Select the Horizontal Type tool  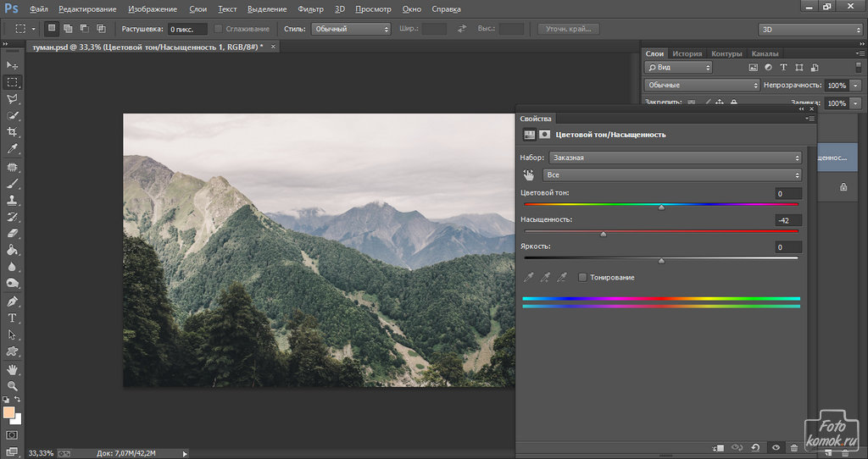click(x=12, y=318)
